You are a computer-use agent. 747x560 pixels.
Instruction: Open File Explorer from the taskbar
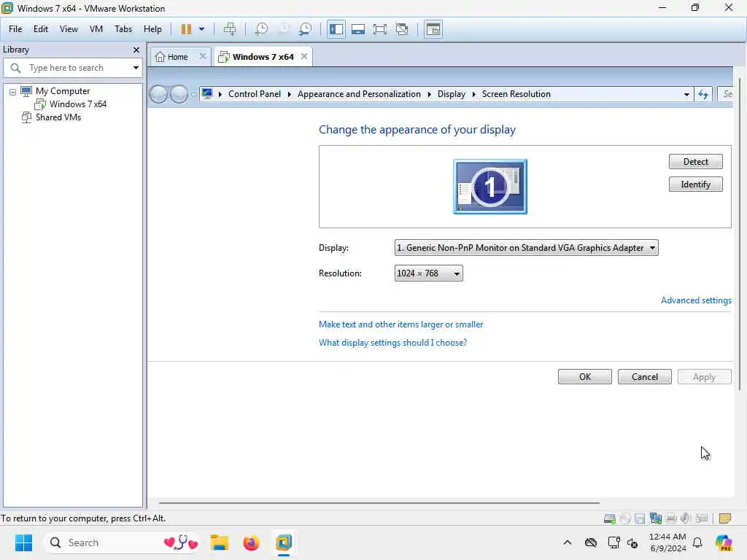[219, 542]
